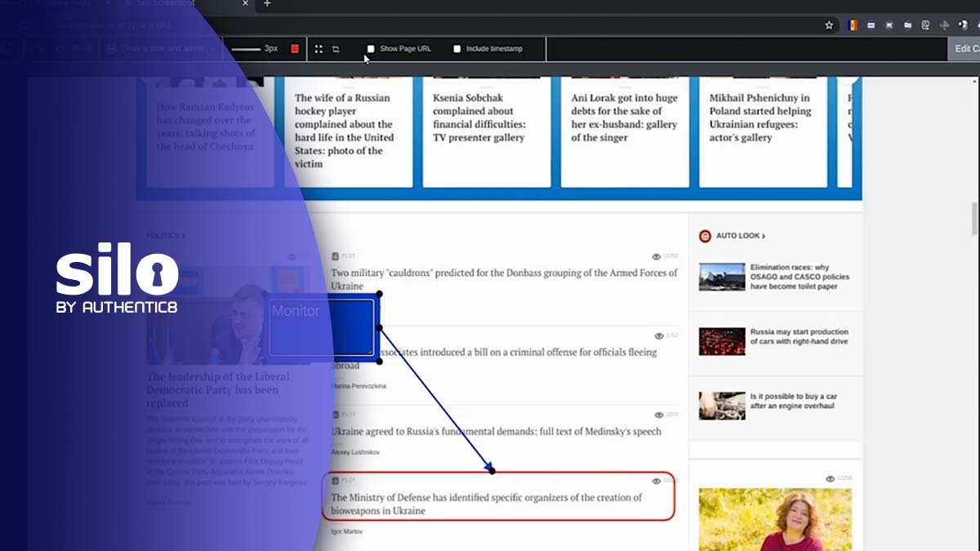Open the tricolor flag extension icon

pos(853,25)
